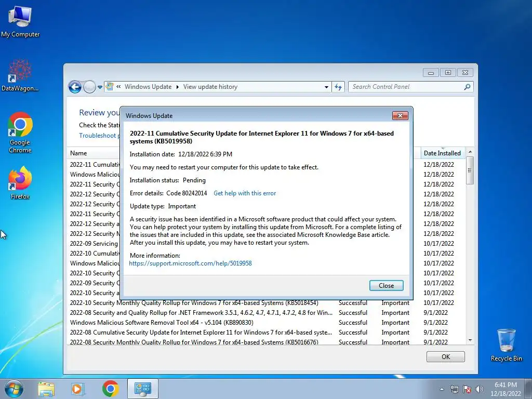This screenshot has width=532, height=399.
Task: Launch Google Chrome from desktop
Action: click(x=20, y=132)
